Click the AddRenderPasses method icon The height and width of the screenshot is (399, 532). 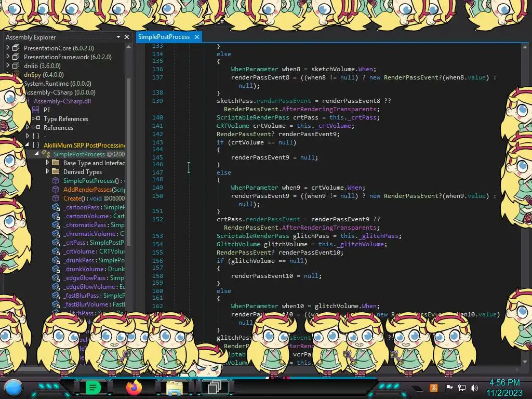(56, 189)
